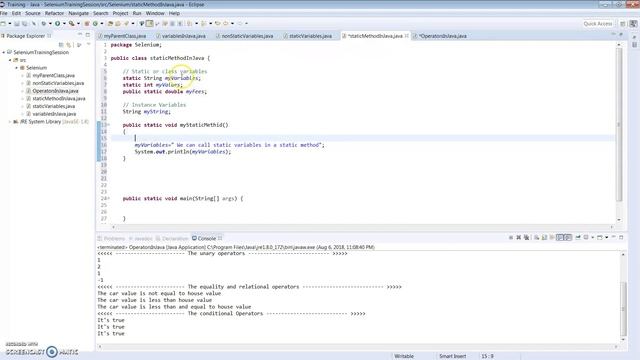Open the Refactor menu
Screen dimensions: 640x360
coord(54,13)
